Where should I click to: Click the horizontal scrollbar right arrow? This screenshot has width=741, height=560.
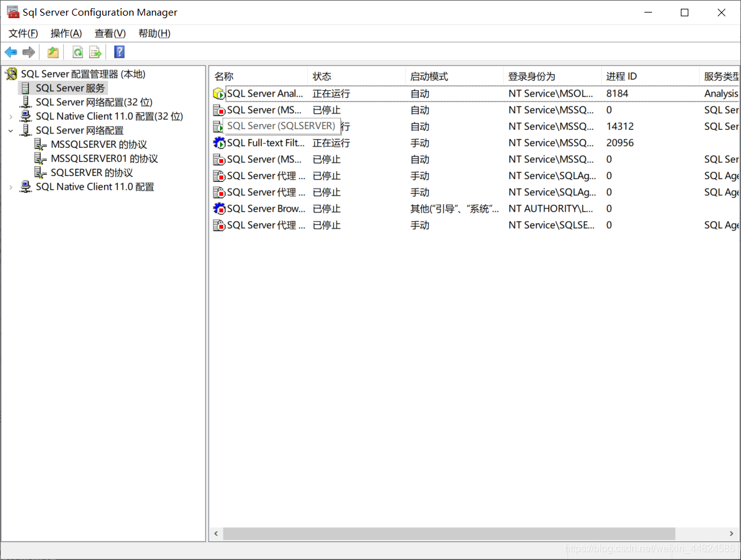click(x=731, y=534)
